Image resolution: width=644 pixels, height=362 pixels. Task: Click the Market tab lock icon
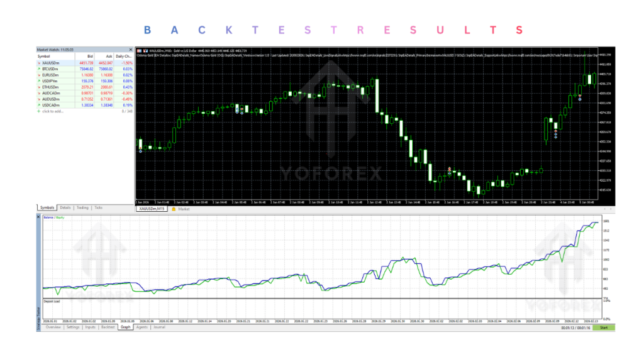click(174, 209)
